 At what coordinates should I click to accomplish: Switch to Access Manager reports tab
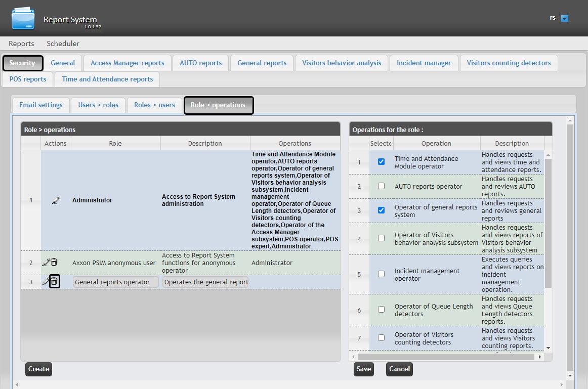(x=127, y=63)
